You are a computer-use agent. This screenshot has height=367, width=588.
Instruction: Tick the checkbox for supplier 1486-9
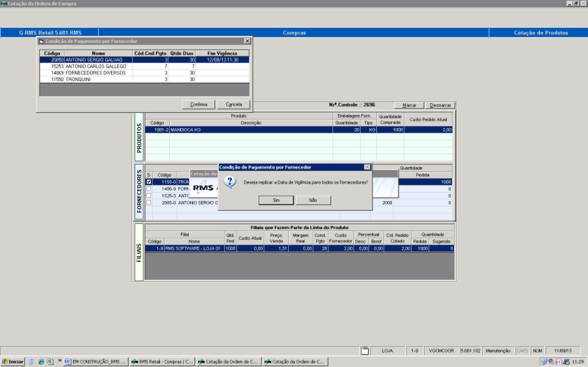149,189
